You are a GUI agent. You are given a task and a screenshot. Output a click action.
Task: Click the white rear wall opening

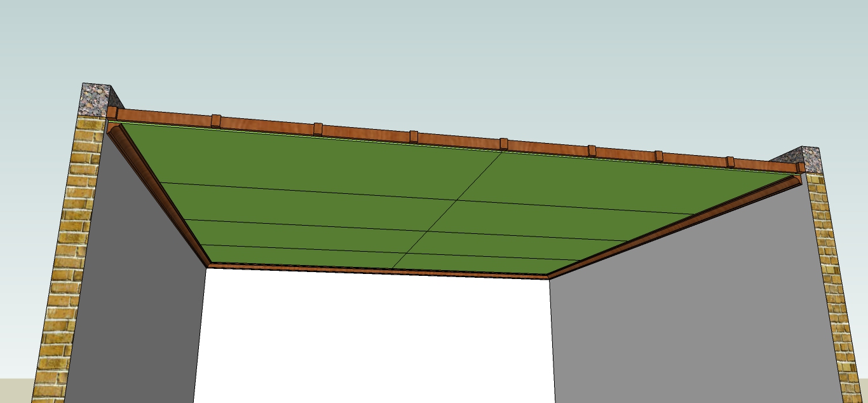click(x=375, y=337)
